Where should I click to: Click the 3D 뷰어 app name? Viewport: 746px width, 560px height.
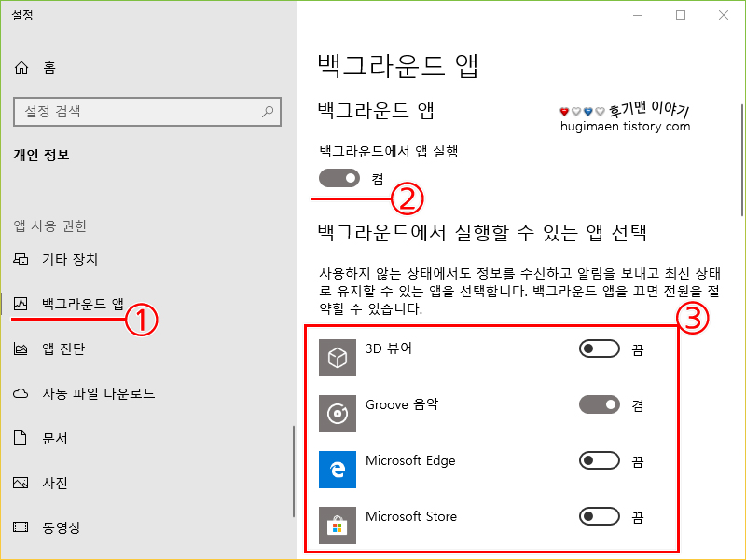click(389, 348)
